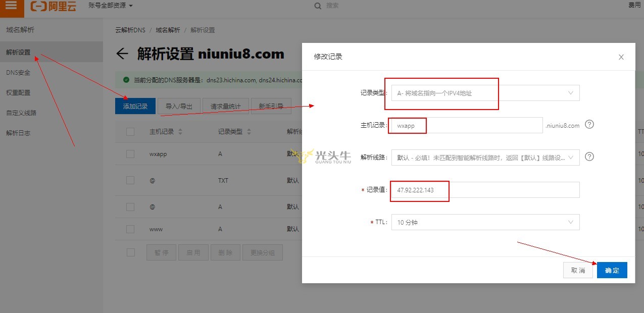
Task: Sort by 记录类型 column arrows
Action: [249, 132]
